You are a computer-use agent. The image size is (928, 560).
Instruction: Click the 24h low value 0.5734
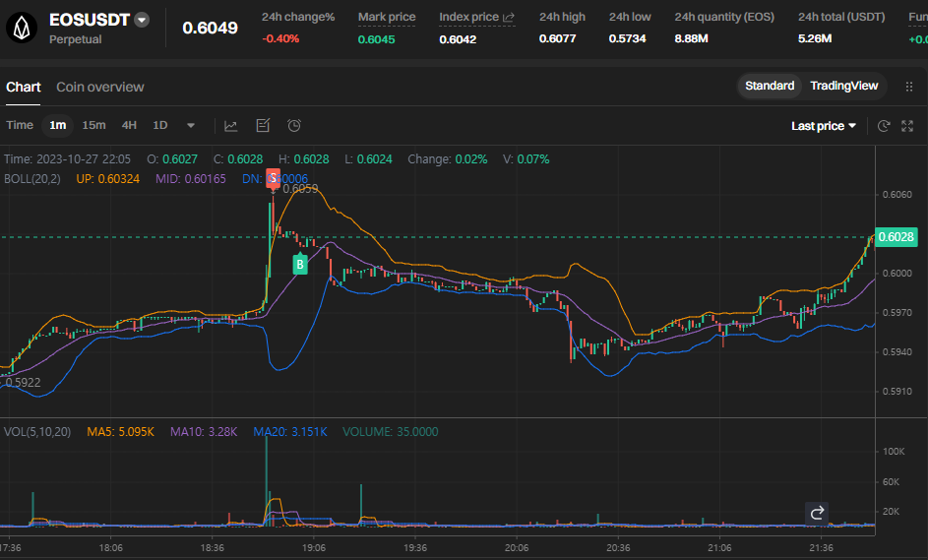click(x=627, y=39)
